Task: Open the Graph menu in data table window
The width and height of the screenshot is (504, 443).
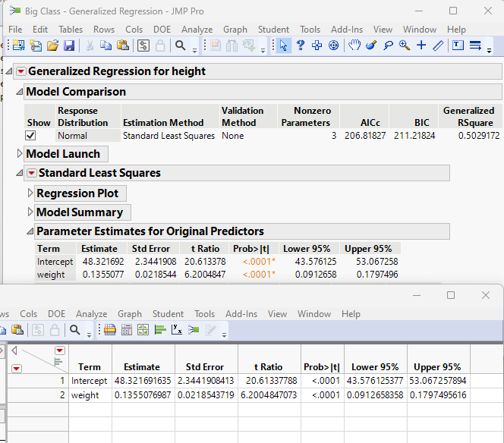Action: tap(130, 313)
